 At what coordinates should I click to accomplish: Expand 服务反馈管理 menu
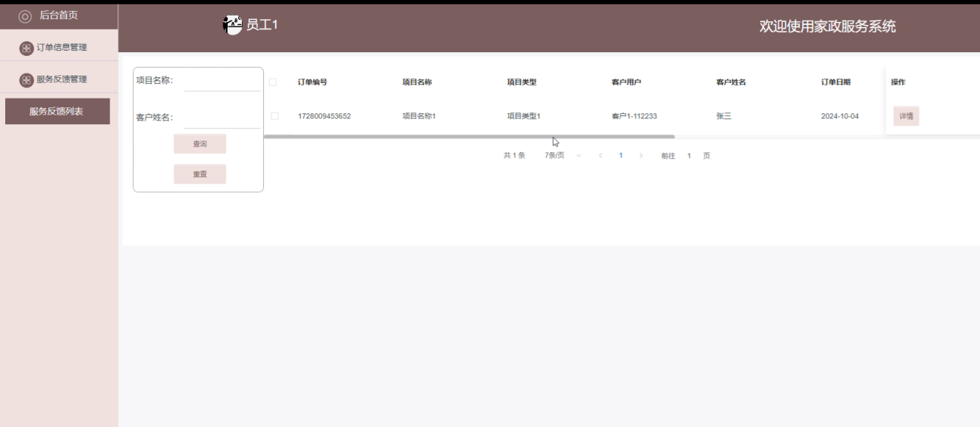tap(59, 79)
